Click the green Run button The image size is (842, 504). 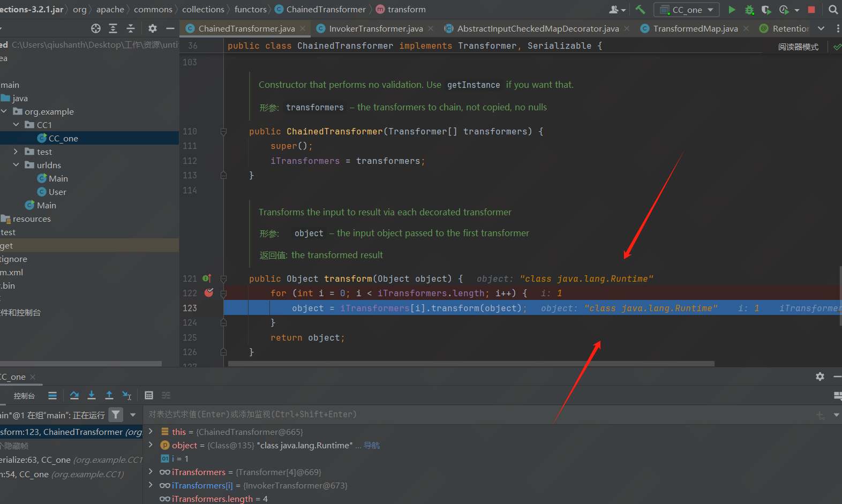coord(732,10)
